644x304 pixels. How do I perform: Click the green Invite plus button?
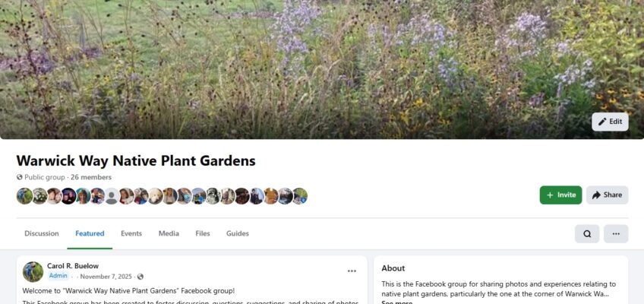click(x=560, y=195)
